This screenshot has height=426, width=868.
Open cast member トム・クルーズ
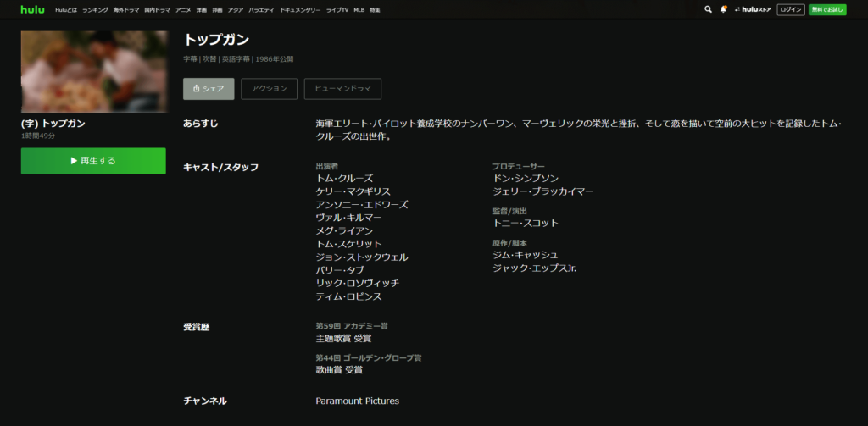tap(344, 179)
